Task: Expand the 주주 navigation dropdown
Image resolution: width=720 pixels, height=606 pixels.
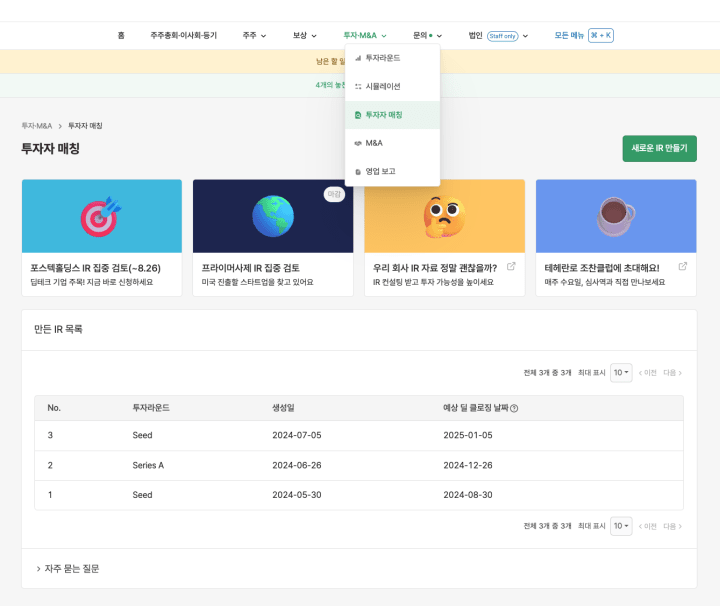Action: (x=254, y=35)
